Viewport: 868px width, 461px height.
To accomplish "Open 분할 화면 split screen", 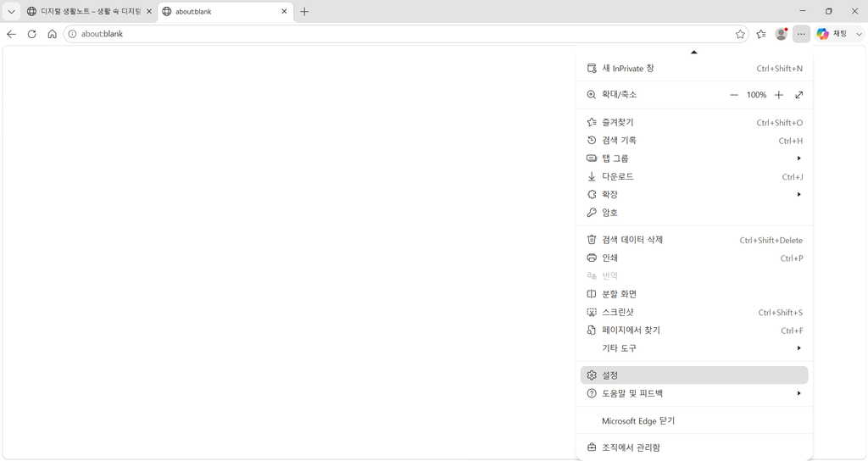I will click(x=694, y=294).
